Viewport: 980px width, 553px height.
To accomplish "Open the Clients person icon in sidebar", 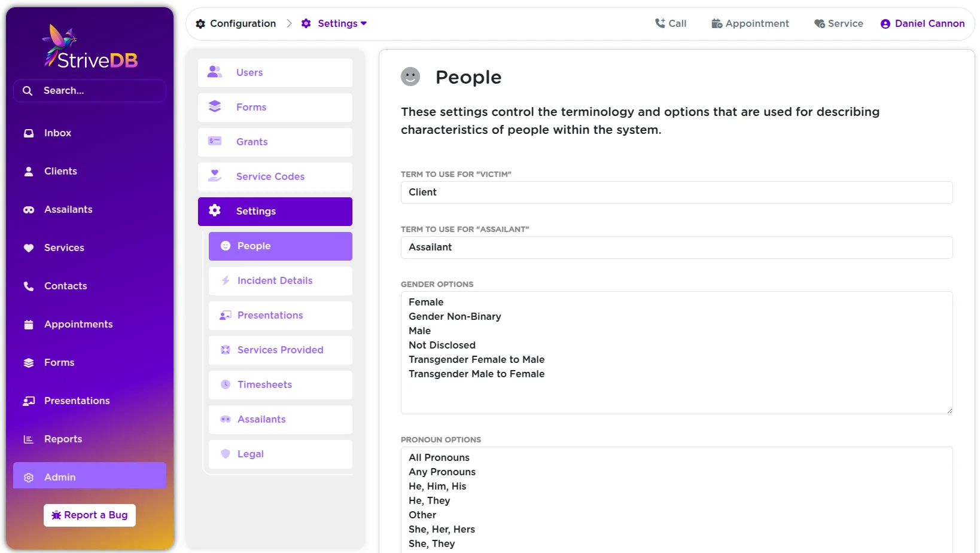I will [28, 171].
